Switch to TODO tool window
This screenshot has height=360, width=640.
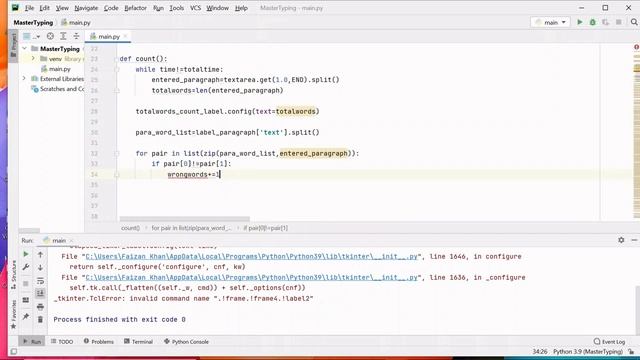62,342
